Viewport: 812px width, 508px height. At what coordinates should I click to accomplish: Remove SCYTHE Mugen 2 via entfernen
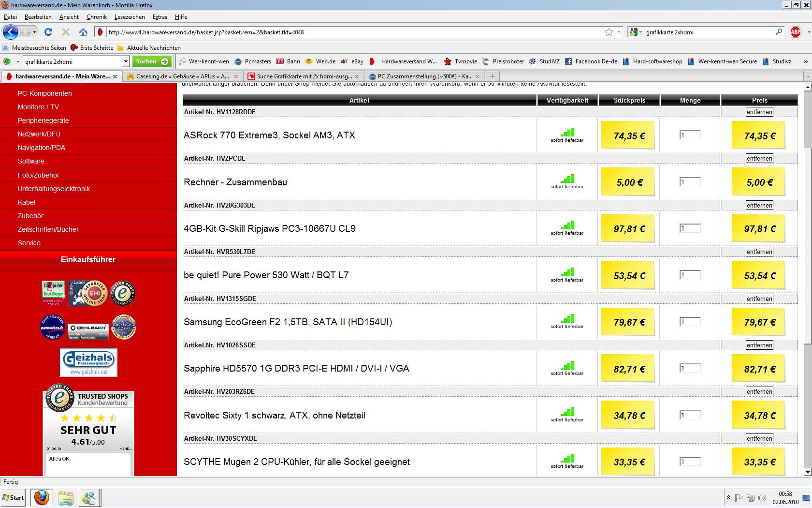(x=759, y=438)
